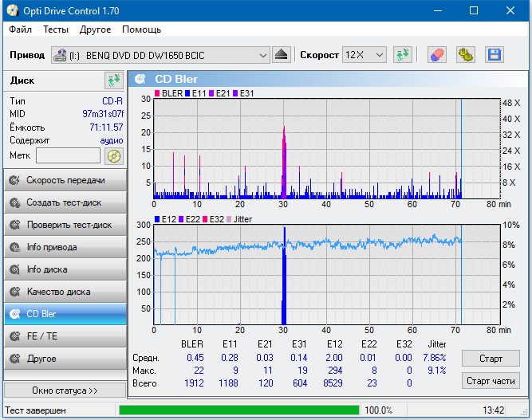Screen dimensions: 532x420
Task: Refresh disc info in Диск panel
Action: pos(113,80)
